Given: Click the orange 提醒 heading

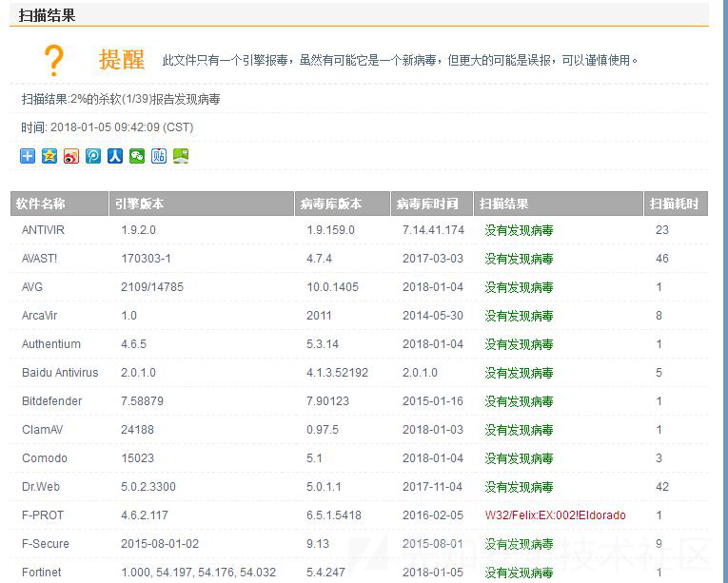Looking at the screenshot, I should click(x=122, y=60).
